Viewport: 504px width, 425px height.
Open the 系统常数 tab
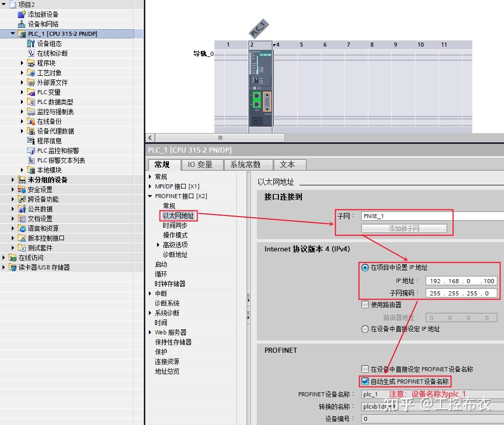249,164
